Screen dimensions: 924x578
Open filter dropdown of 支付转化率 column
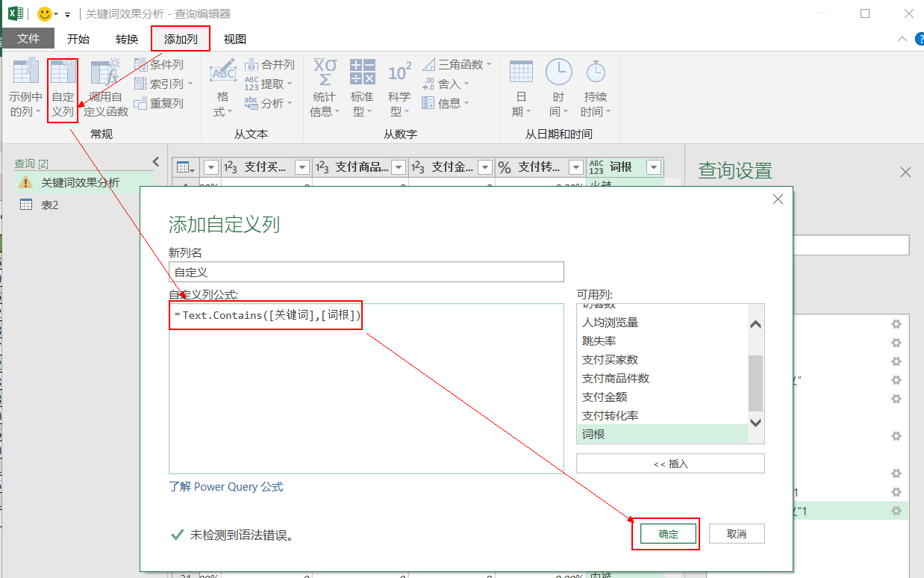tap(576, 167)
